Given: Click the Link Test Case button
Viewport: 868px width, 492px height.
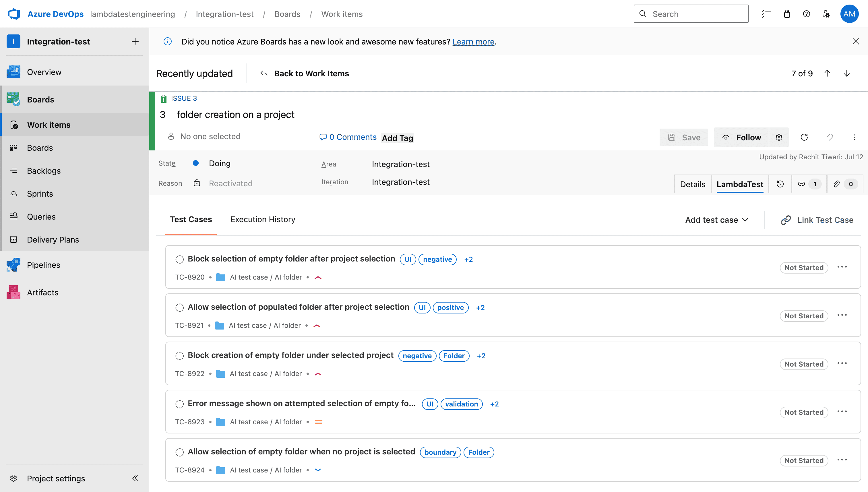Looking at the screenshot, I should coord(817,220).
